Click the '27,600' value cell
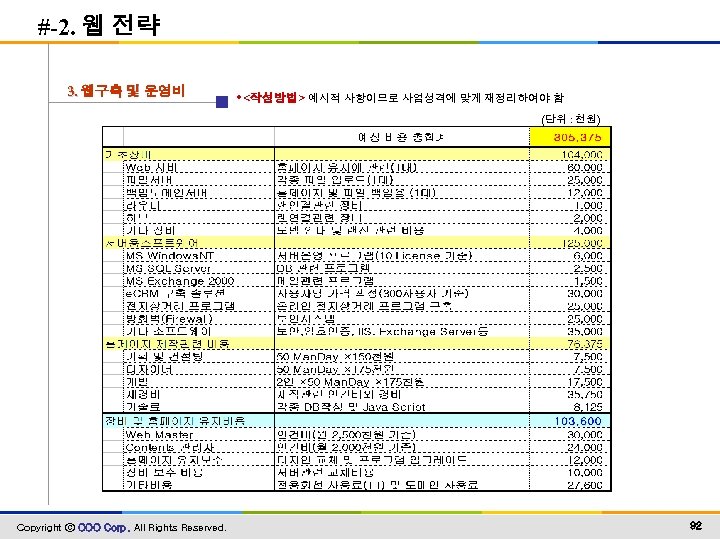 (x=585, y=485)
